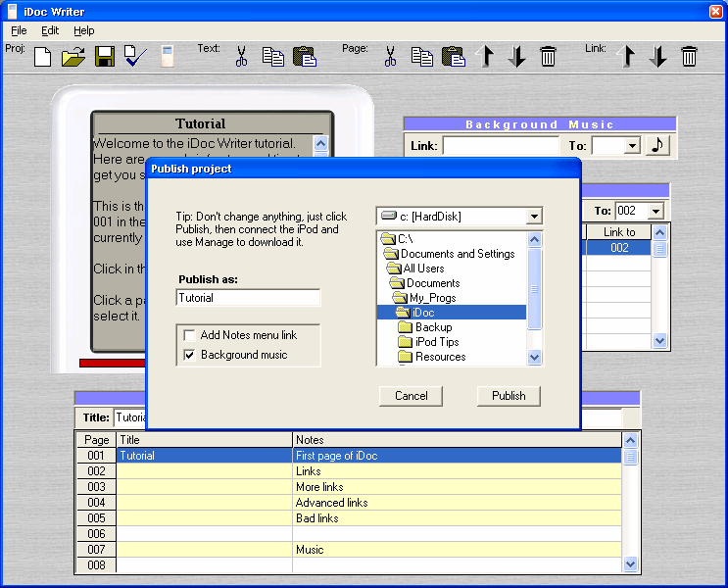Uncheck the Background music checkbox
728x588 pixels.
pos(190,355)
